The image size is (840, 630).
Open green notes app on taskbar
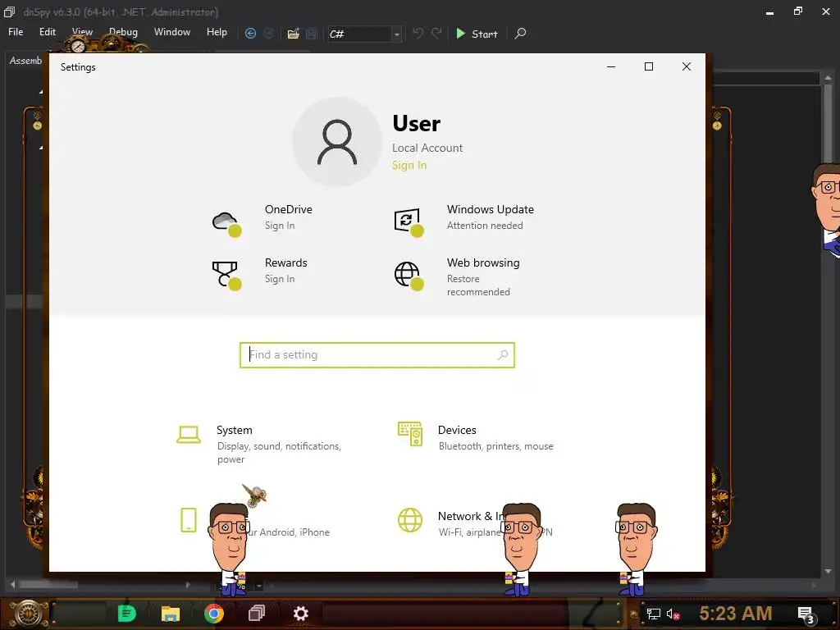[x=127, y=614]
